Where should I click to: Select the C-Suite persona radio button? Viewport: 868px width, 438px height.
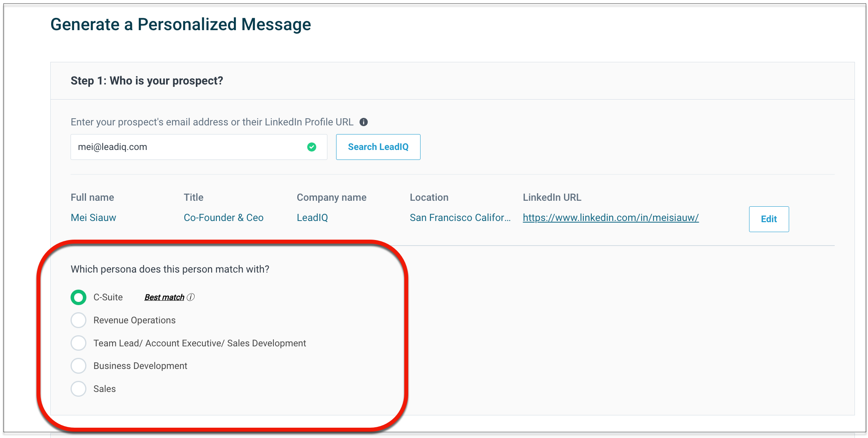(78, 297)
